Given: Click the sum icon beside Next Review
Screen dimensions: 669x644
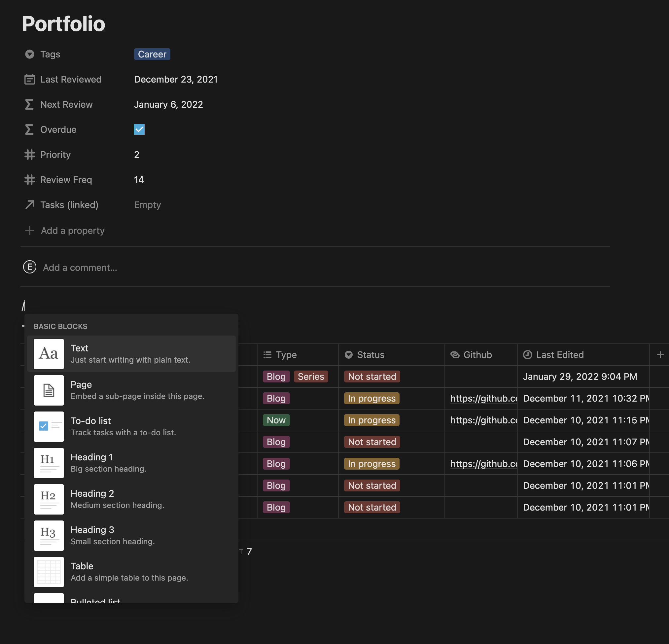Looking at the screenshot, I should (x=30, y=104).
